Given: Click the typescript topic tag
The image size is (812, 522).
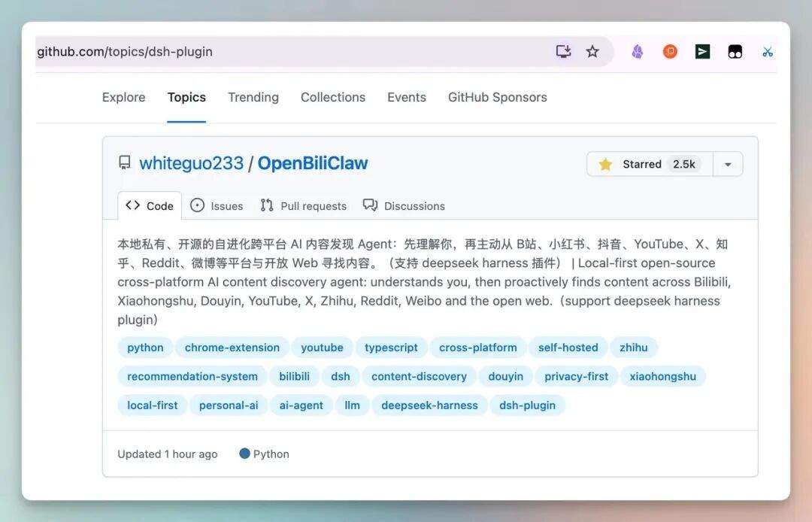Looking at the screenshot, I should pyautogui.click(x=391, y=347).
